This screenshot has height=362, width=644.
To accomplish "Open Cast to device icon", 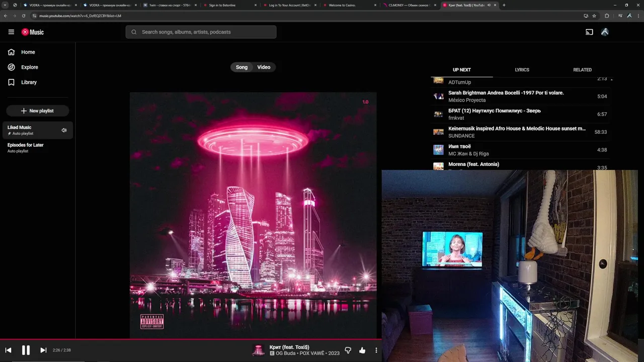I will click(x=589, y=32).
